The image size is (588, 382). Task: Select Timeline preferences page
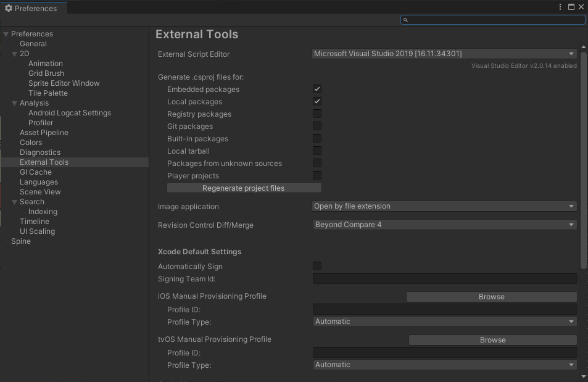[34, 222]
